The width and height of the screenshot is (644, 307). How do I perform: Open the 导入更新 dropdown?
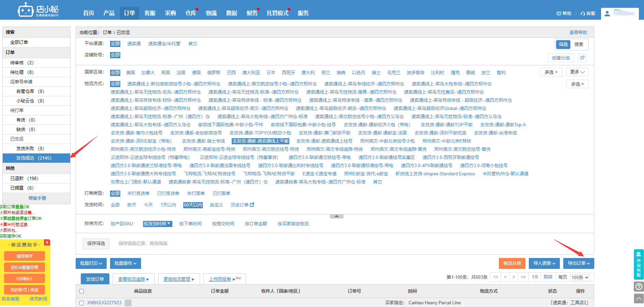pyautogui.click(x=545, y=263)
